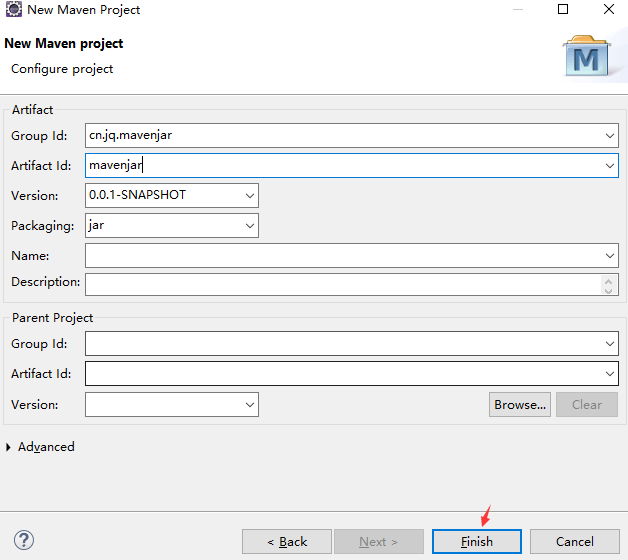Image resolution: width=628 pixels, height=560 pixels.
Task: Maximize the New Maven Project window
Action: click(x=563, y=9)
